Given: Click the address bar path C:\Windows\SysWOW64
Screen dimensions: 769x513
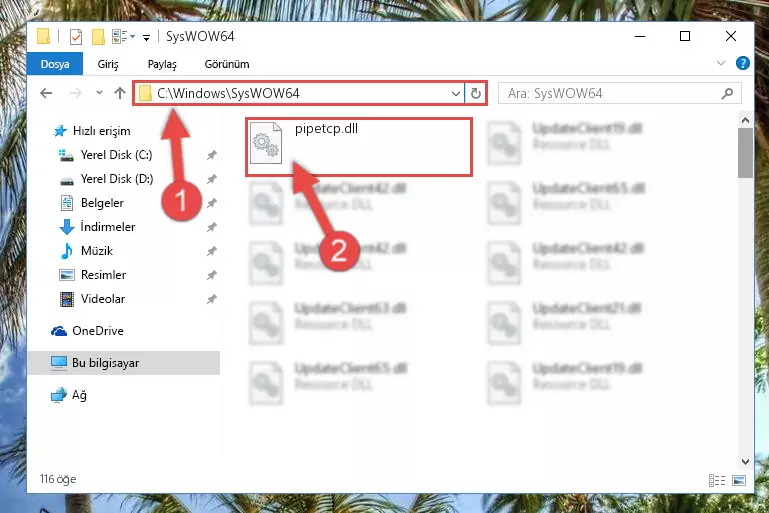Looking at the screenshot, I should click(228, 93).
